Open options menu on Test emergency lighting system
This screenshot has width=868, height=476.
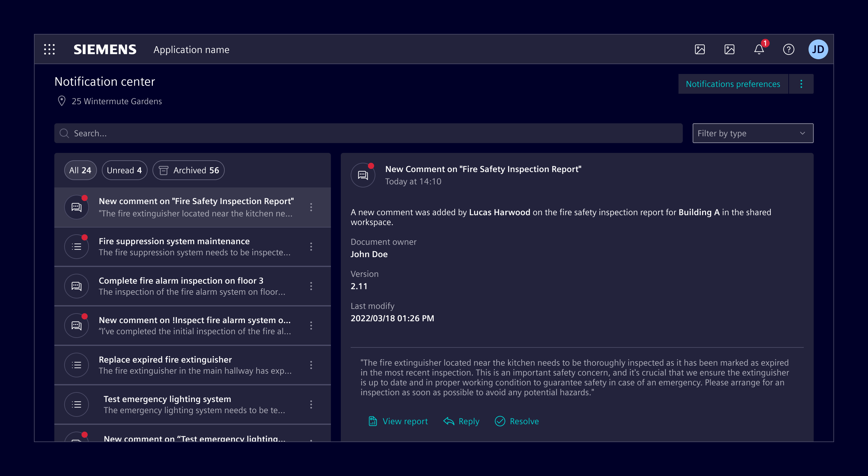(311, 405)
